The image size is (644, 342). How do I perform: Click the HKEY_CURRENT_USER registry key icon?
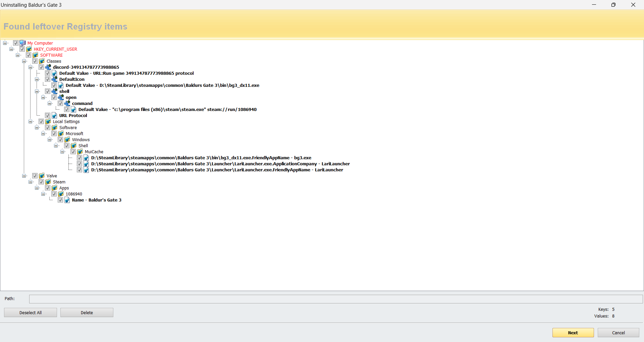click(x=29, y=49)
